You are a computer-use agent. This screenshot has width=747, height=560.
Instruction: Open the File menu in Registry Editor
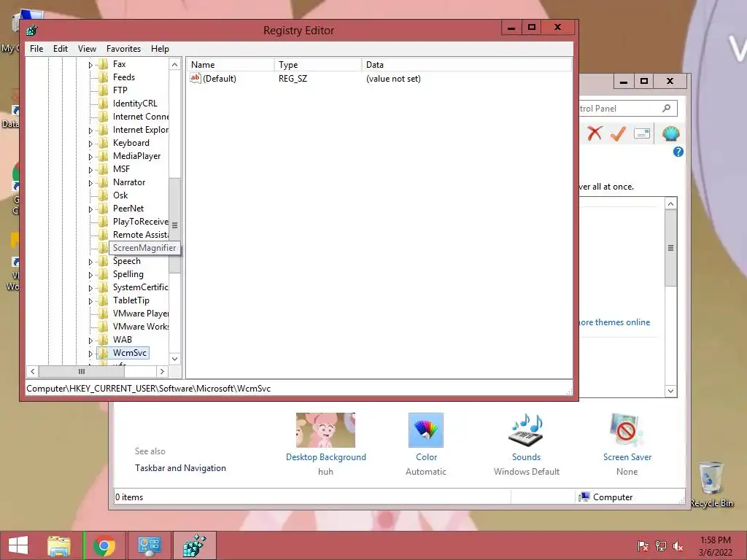(x=36, y=49)
